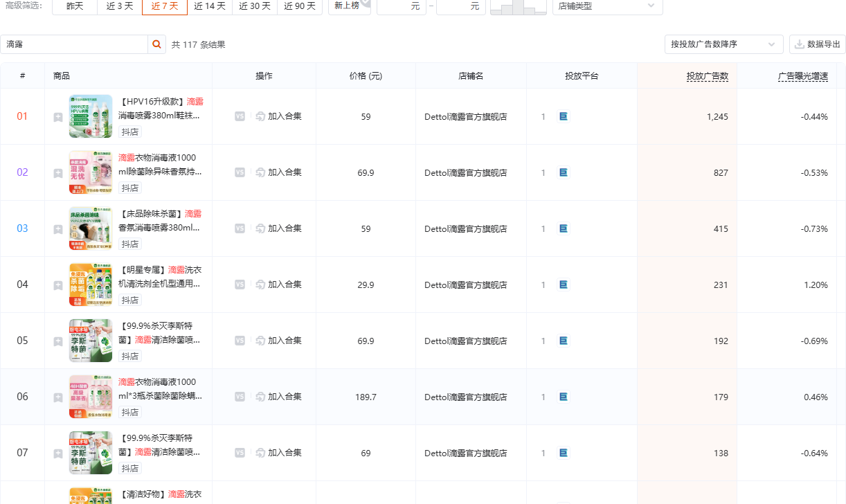Viewport: 846px width, 504px height.
Task: Open the product thumbnail in row 03
Action: tap(91, 228)
